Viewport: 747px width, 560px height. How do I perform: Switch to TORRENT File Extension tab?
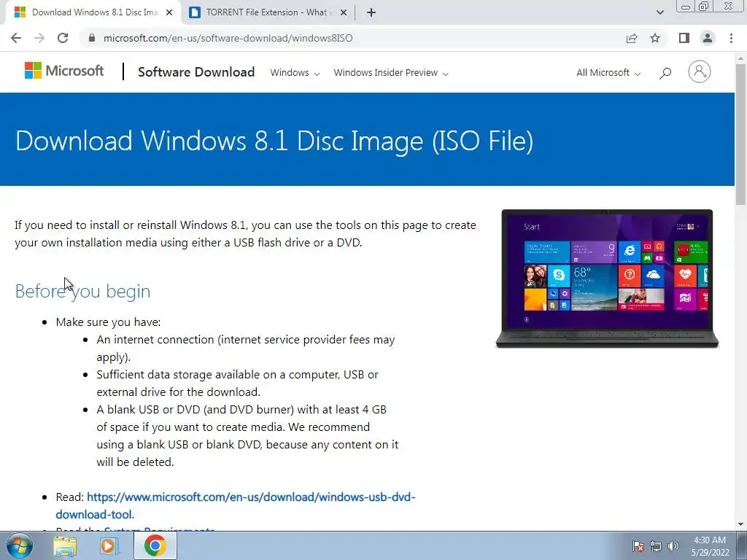(x=267, y=12)
